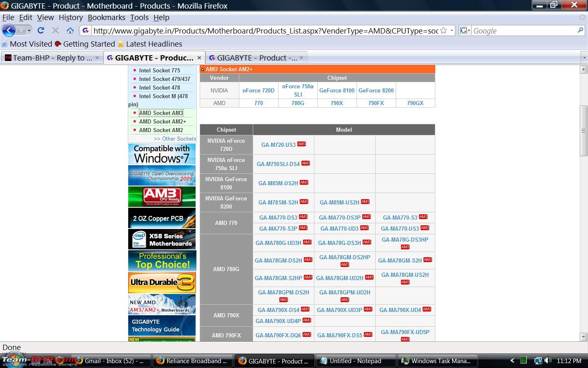The width and height of the screenshot is (588, 368).
Task: Click inside the URL address field
Action: [x=265, y=31]
